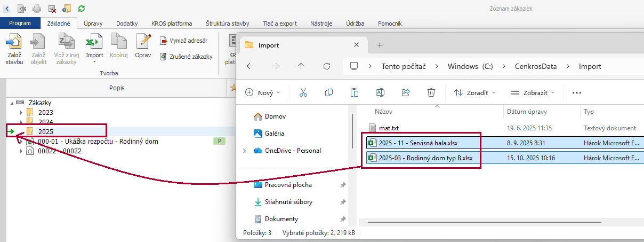The height and width of the screenshot is (242, 644).
Task: Click the Delete trash icon in Explorer
Action: pos(431,92)
